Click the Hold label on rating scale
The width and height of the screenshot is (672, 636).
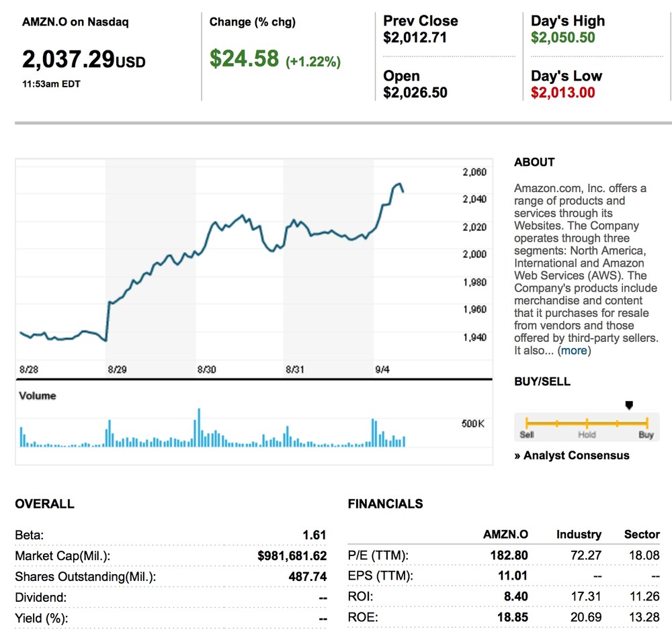587,435
